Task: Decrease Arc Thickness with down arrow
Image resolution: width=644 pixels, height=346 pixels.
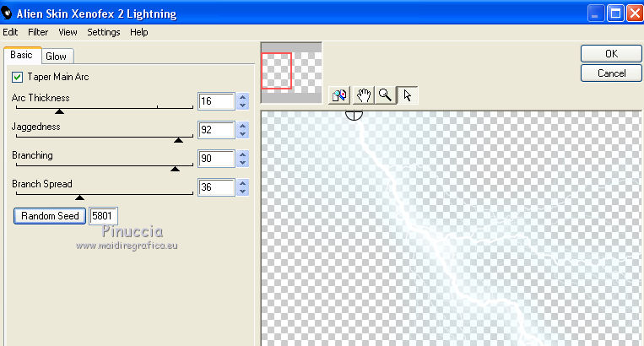Action: (x=243, y=105)
